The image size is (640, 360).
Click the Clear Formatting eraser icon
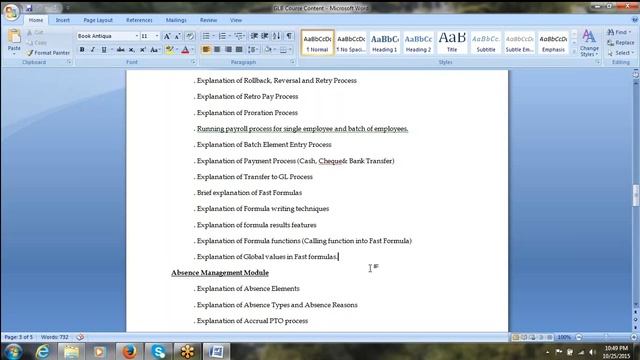click(190, 36)
